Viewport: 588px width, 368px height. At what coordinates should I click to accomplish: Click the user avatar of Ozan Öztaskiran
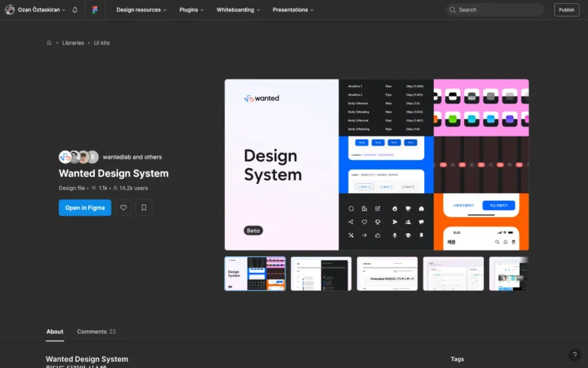click(10, 10)
